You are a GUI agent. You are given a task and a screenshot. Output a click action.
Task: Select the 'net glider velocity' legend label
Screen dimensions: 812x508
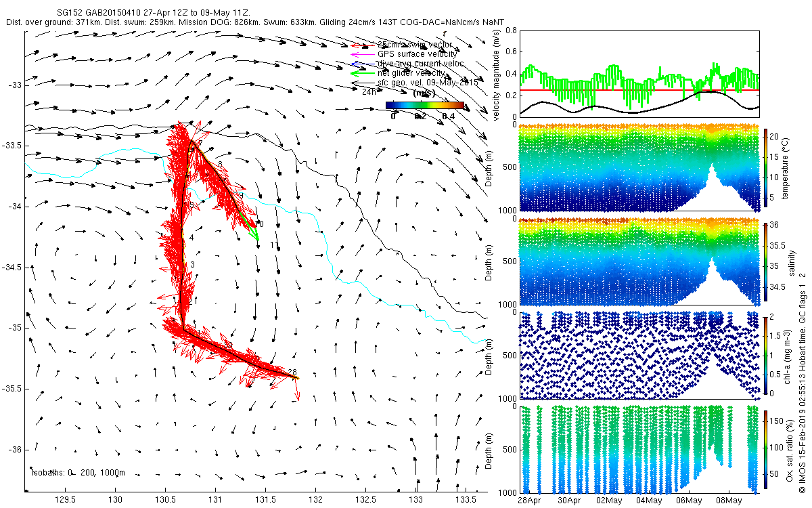(411, 73)
